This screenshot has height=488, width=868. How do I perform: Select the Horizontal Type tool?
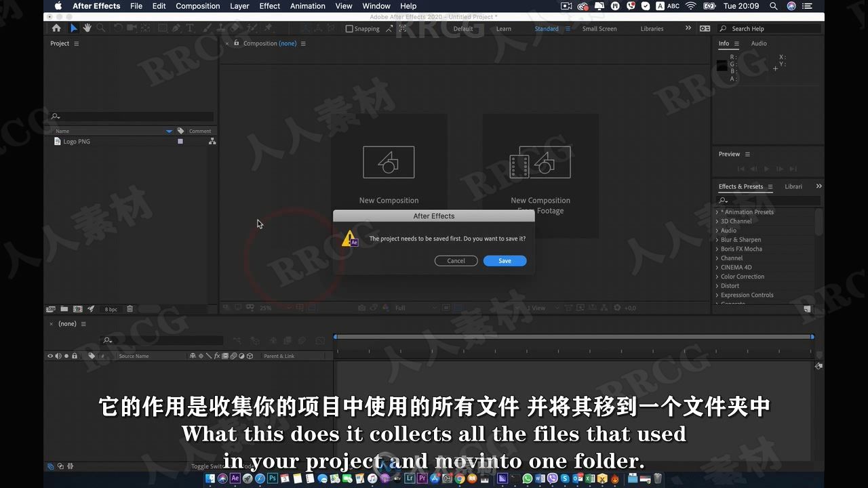(x=189, y=28)
